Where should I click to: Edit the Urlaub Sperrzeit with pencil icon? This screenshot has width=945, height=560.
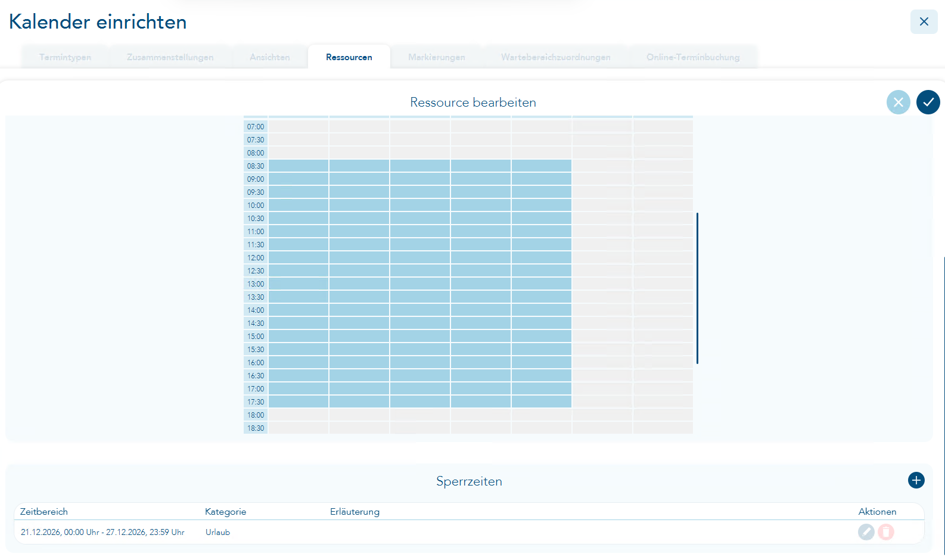point(866,532)
